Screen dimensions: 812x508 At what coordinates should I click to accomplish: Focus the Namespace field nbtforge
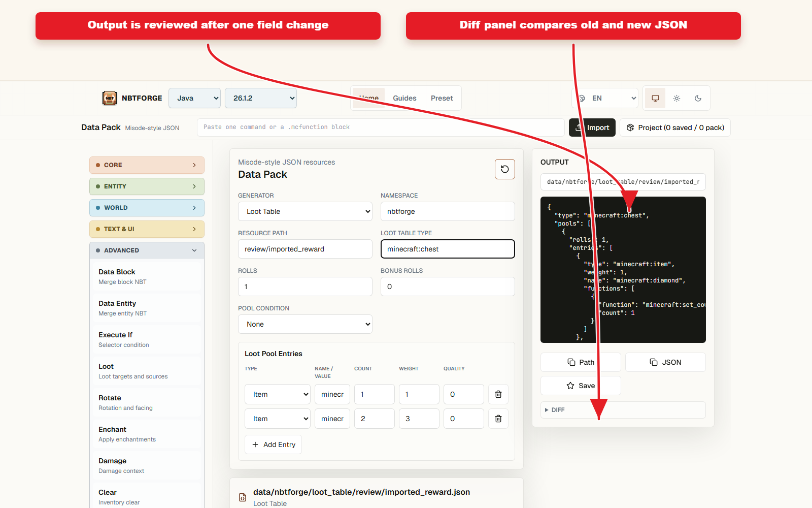coord(448,211)
